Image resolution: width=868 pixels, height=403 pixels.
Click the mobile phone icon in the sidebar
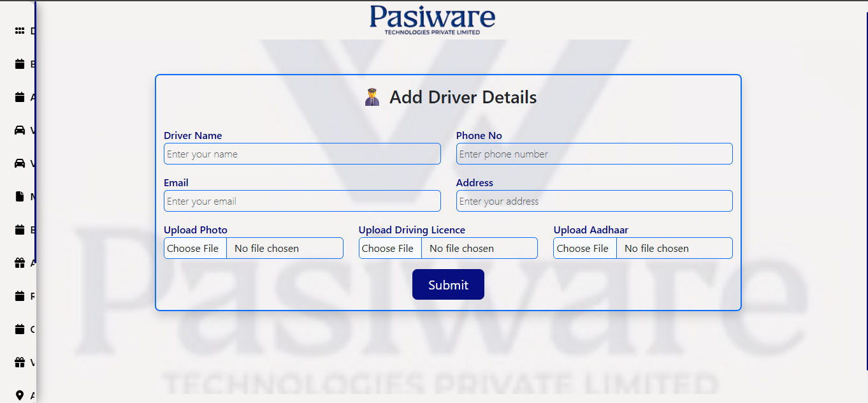coord(19,196)
